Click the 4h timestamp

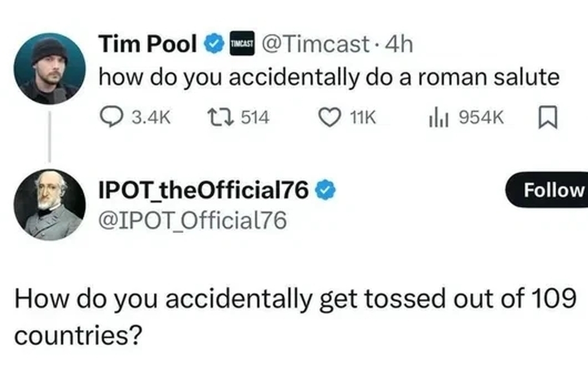(x=400, y=44)
